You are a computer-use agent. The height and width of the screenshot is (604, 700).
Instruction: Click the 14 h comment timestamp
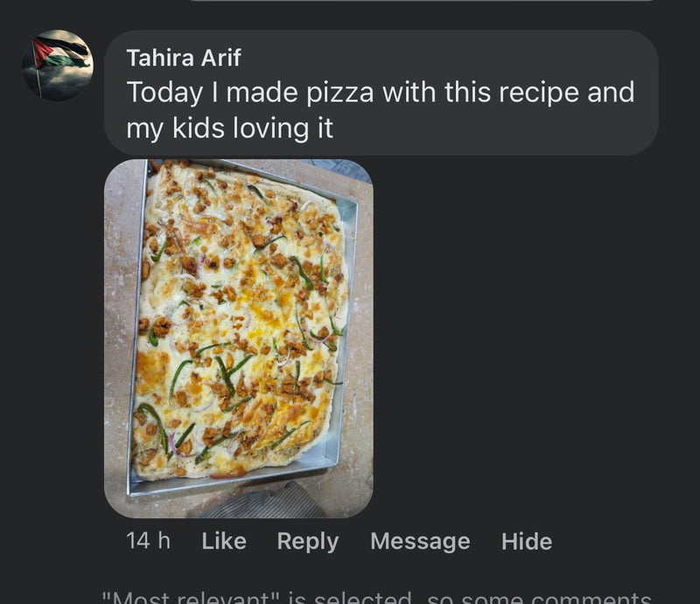click(148, 542)
